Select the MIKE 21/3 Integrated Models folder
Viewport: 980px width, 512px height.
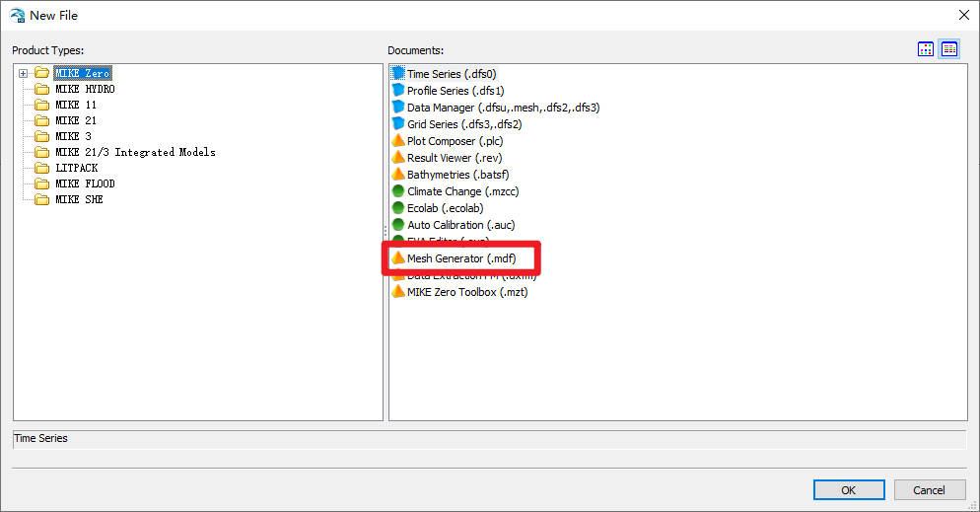[135, 152]
